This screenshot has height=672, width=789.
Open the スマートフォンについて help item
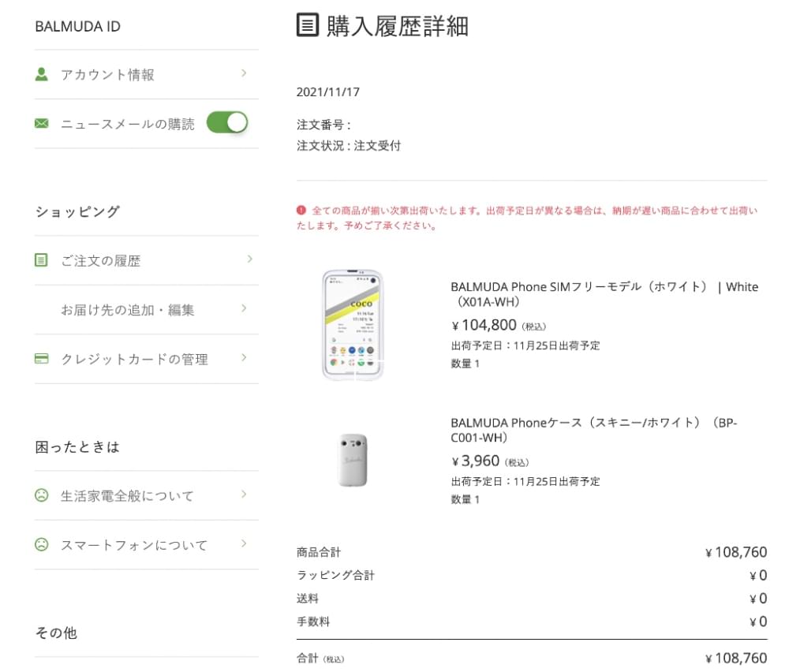pyautogui.click(x=147, y=545)
